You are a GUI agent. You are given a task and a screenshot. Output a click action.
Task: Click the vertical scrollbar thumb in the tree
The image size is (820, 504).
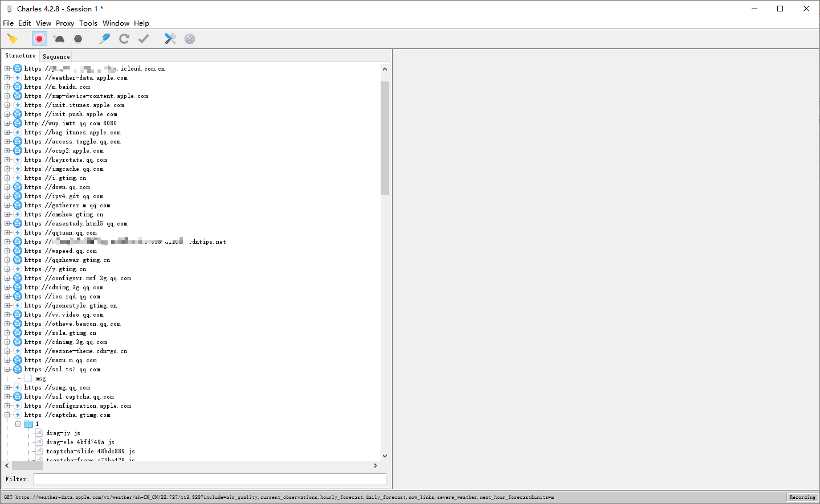click(x=385, y=138)
